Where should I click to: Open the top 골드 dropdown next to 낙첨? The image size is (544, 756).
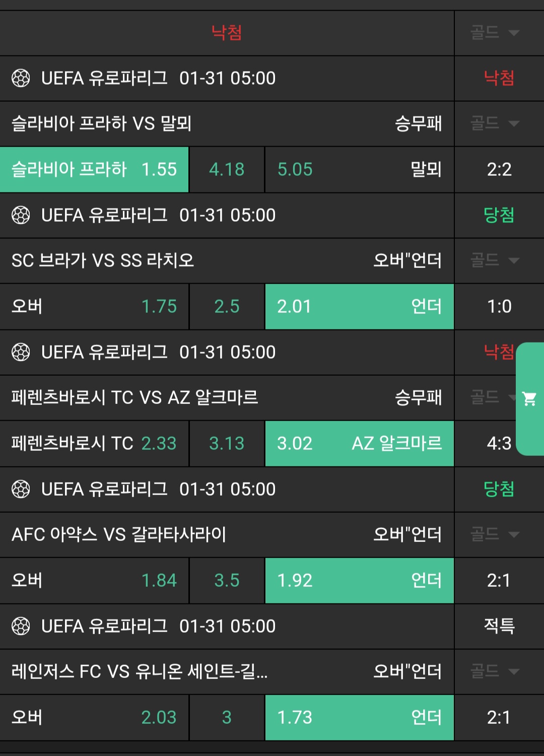(x=495, y=33)
